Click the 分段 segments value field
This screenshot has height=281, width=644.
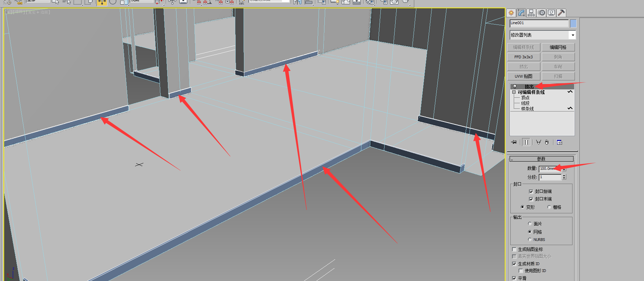pos(550,177)
